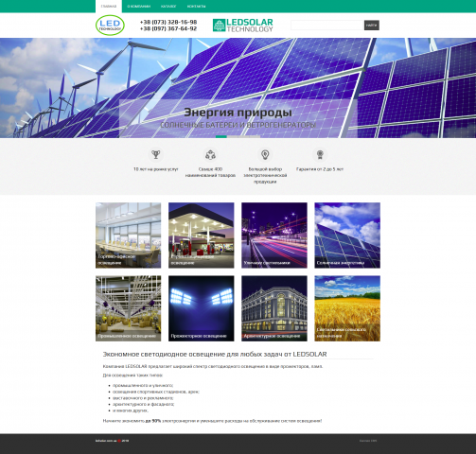Open the Прожекторное освещение floodlight tile
This screenshot has height=454, width=476.
[x=202, y=308]
